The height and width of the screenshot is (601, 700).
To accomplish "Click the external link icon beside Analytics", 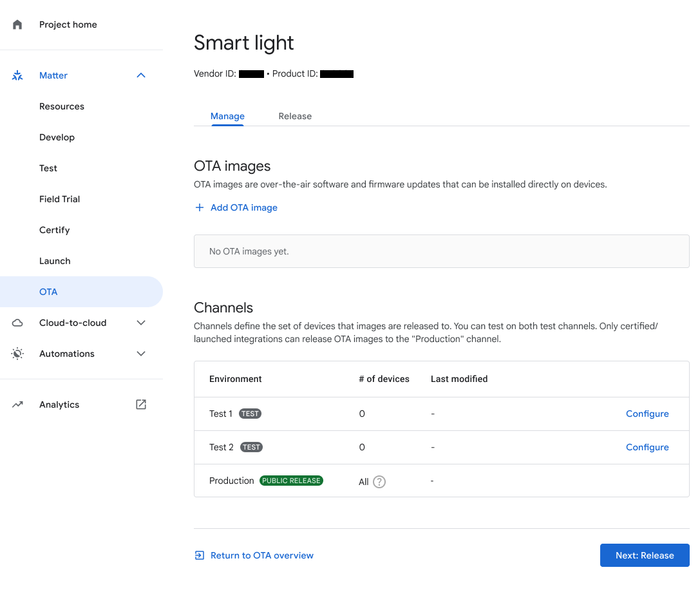I will coord(140,405).
